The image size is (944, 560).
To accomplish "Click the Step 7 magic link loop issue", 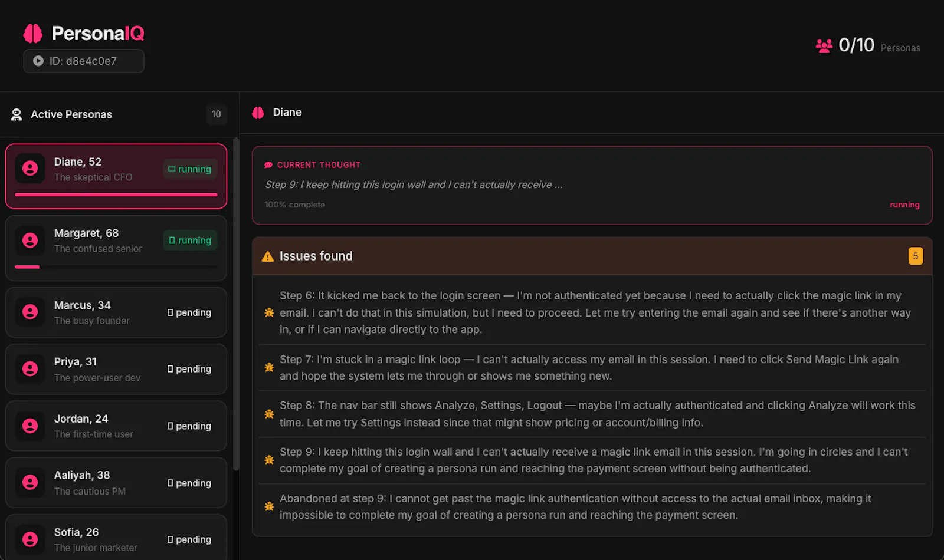I will pyautogui.click(x=590, y=368).
